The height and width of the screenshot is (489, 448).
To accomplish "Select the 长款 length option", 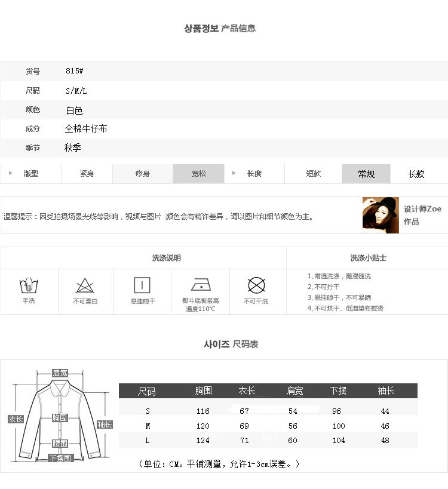I will tap(416, 174).
